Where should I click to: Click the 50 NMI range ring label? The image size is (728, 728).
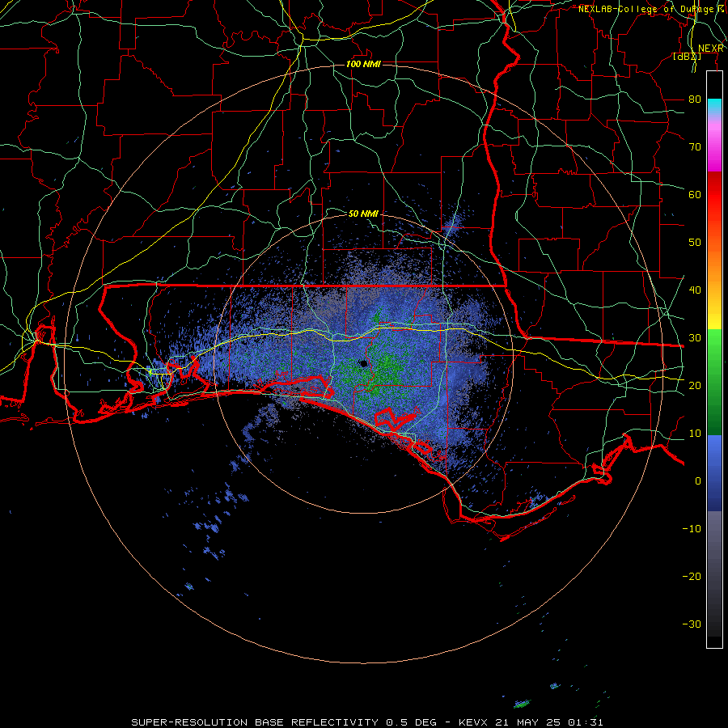pos(363,214)
